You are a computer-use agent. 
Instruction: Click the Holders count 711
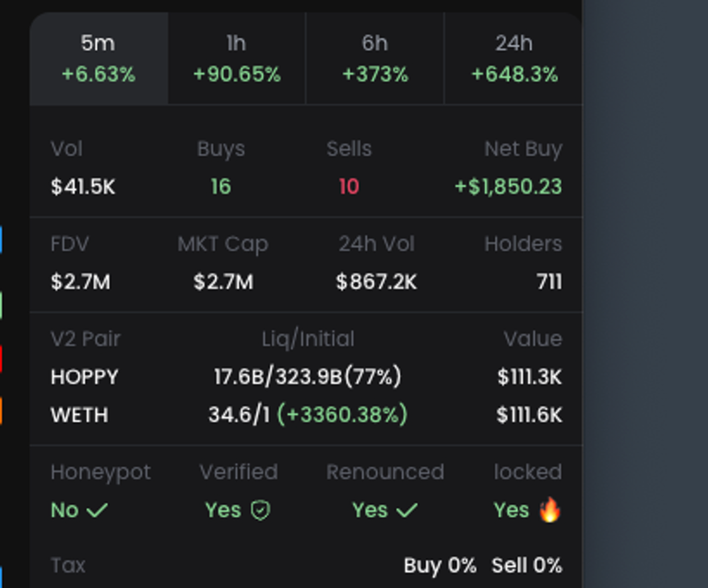point(549,281)
